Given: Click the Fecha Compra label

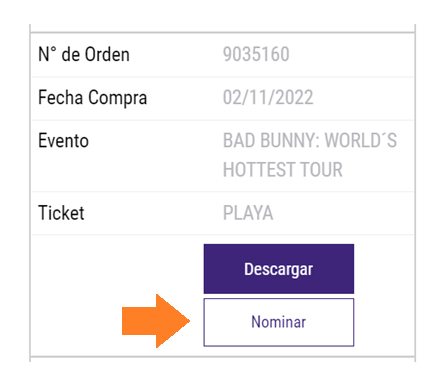Looking at the screenshot, I should [x=93, y=98].
